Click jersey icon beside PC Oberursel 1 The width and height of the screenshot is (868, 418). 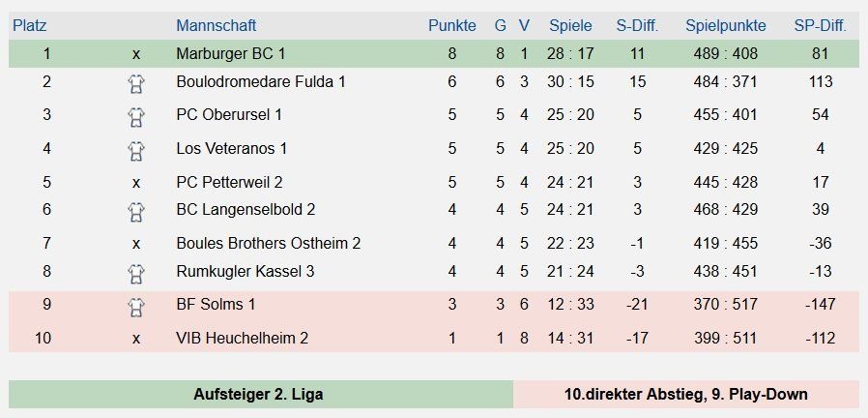click(x=136, y=117)
